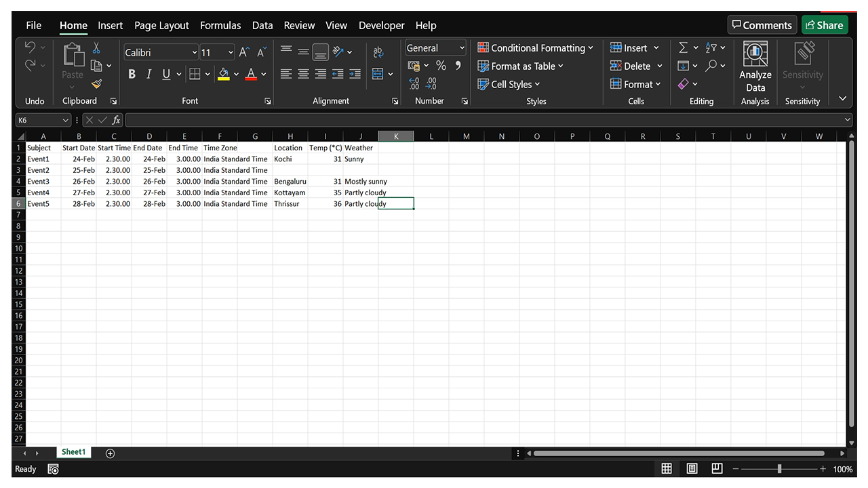
Task: Click the Wrap Text icon
Action: (x=378, y=52)
